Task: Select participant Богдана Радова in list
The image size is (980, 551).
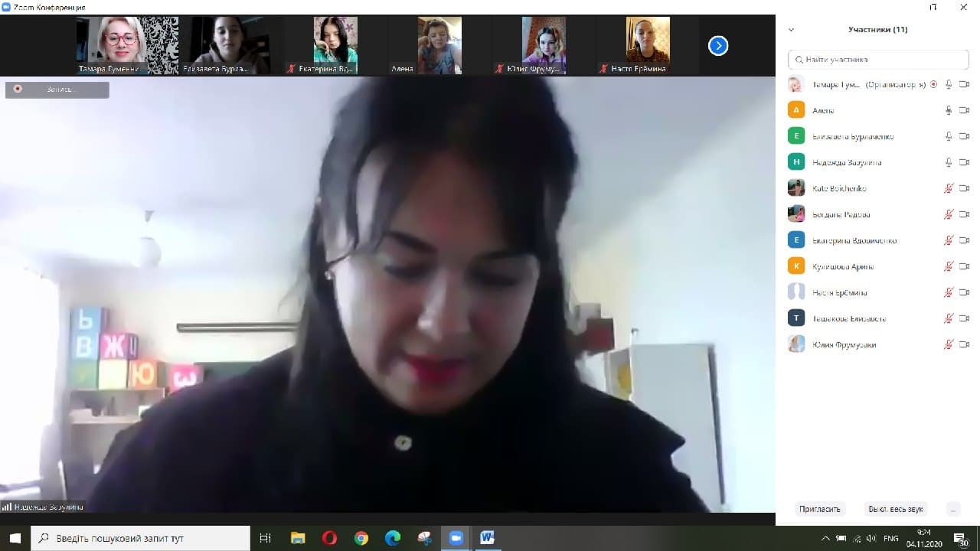Action: pos(878,214)
